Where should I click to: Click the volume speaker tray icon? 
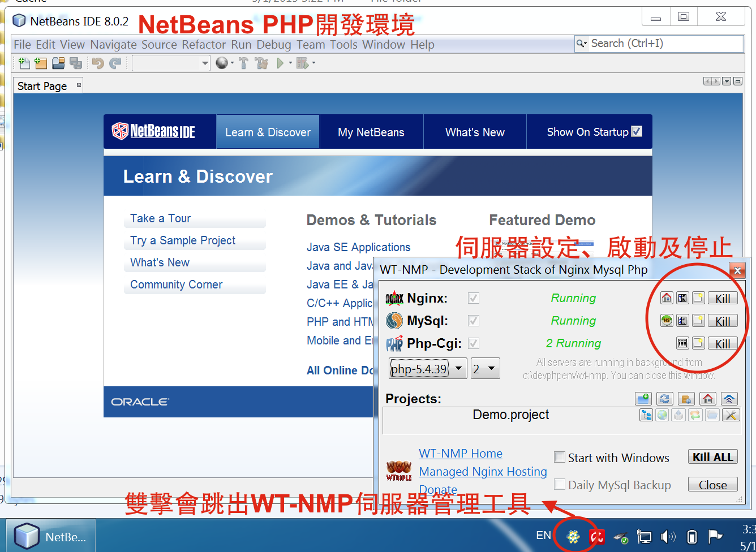click(x=668, y=536)
